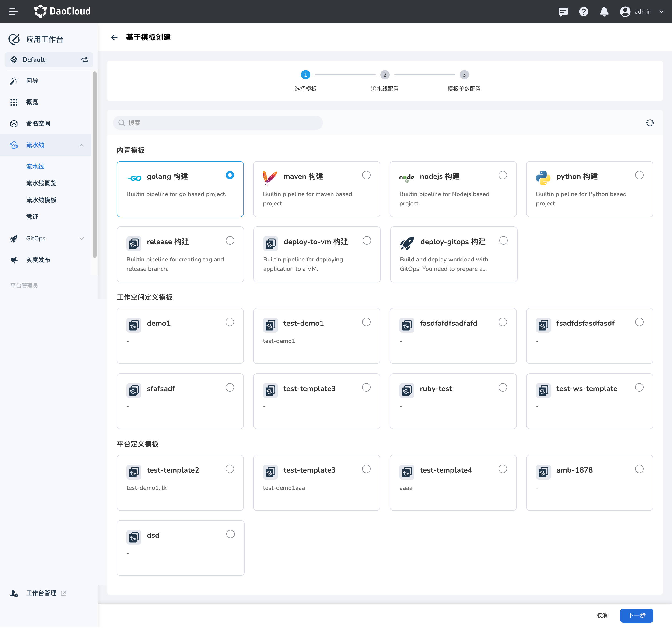Viewport: 672px width, 628px height.
Task: Open the notifications bell icon
Action: coord(604,12)
